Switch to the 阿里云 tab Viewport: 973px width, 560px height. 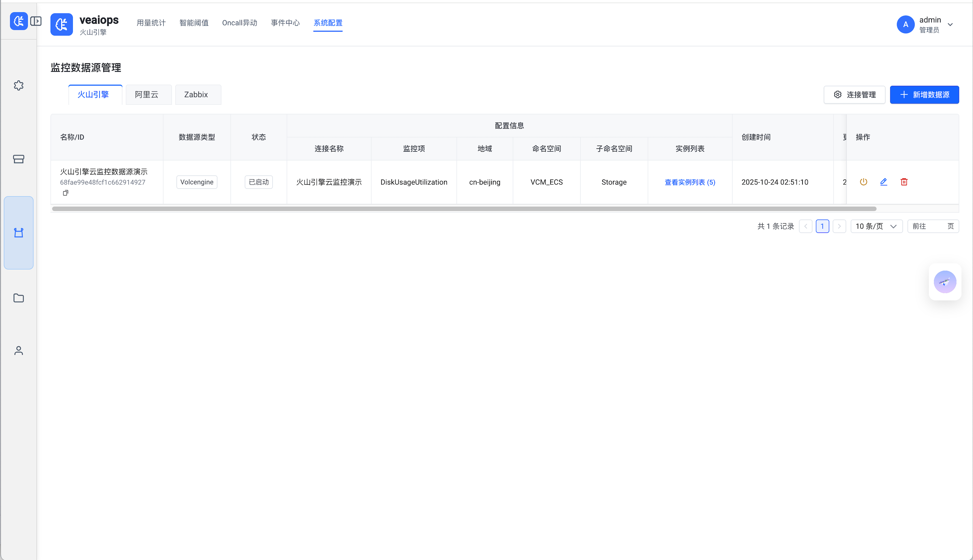click(x=148, y=95)
